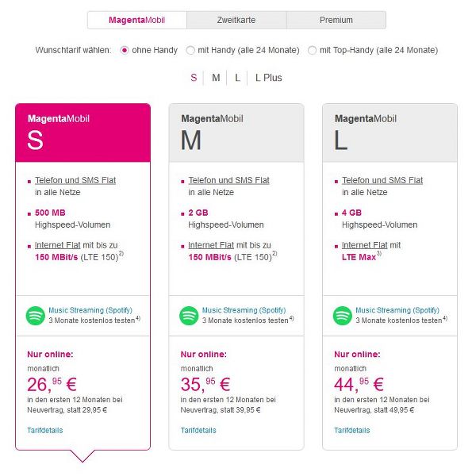The height and width of the screenshot is (476, 472).
Task: Jump to tariff size L Plus
Action: pos(269,78)
